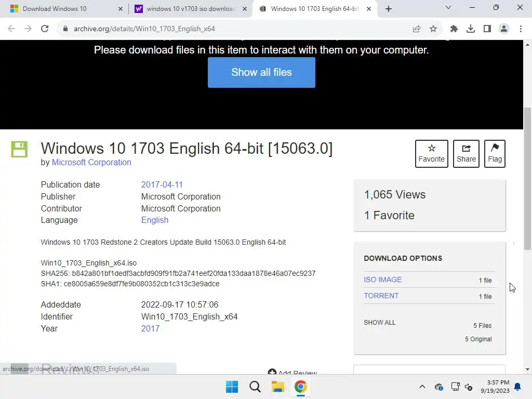The image size is (532, 399).
Task: Open the Windows Start menu
Action: (x=232, y=387)
